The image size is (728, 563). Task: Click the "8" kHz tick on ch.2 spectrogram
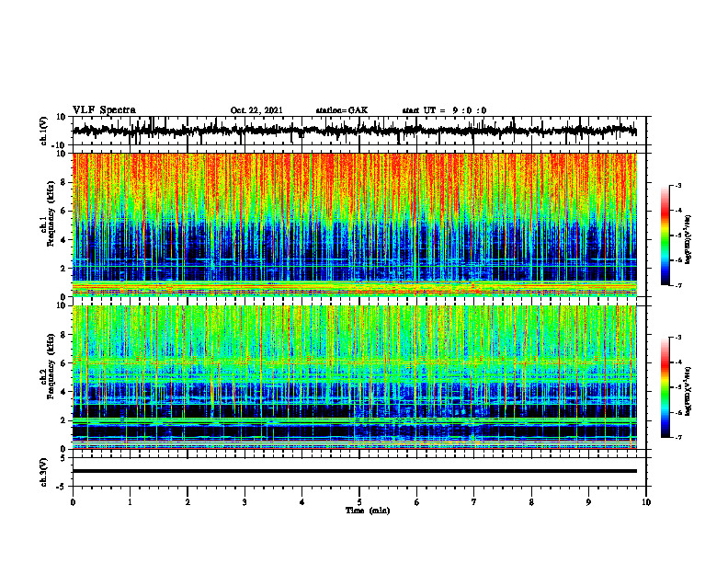point(63,335)
